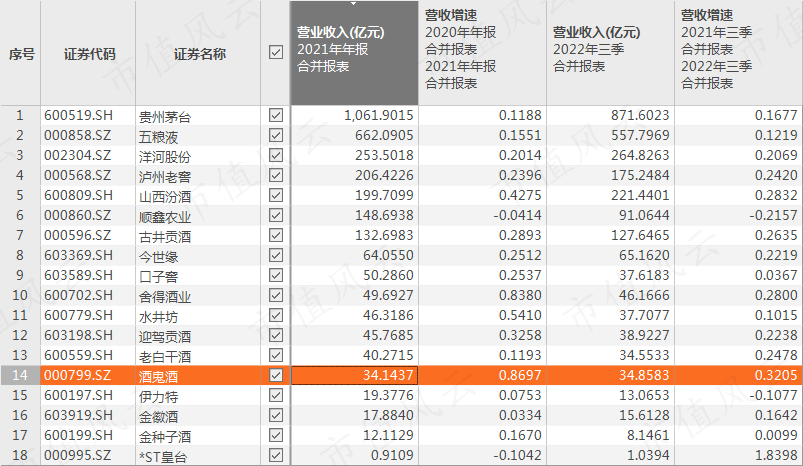The width and height of the screenshot is (803, 466).
Task: Sort by the 营业收入 2021年年报 column header
Action: [354, 53]
